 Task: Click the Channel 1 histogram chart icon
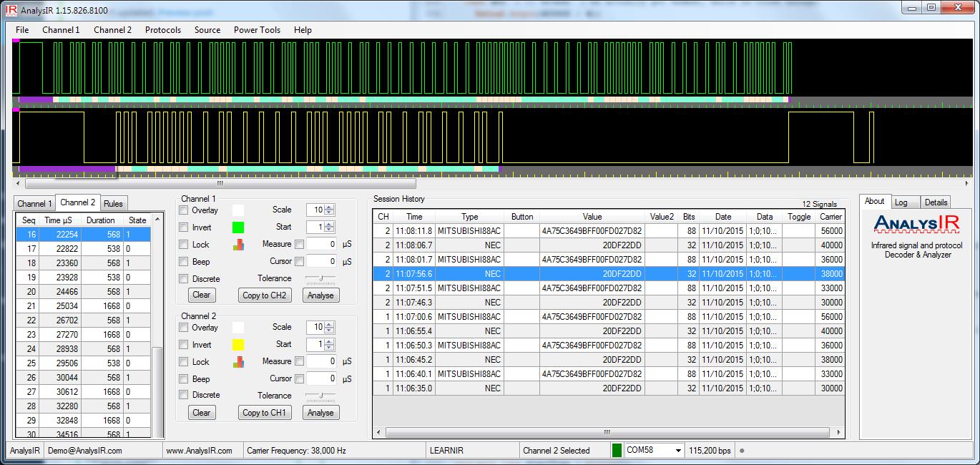239,245
